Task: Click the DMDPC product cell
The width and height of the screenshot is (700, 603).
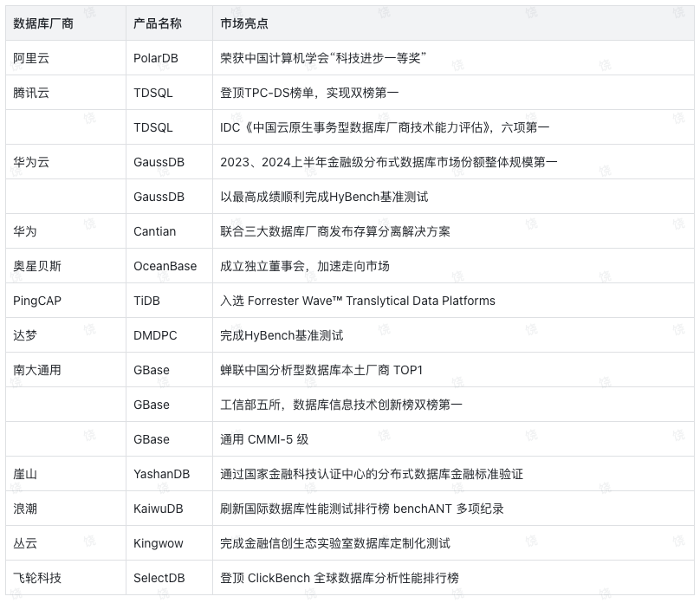Action: coord(169,335)
